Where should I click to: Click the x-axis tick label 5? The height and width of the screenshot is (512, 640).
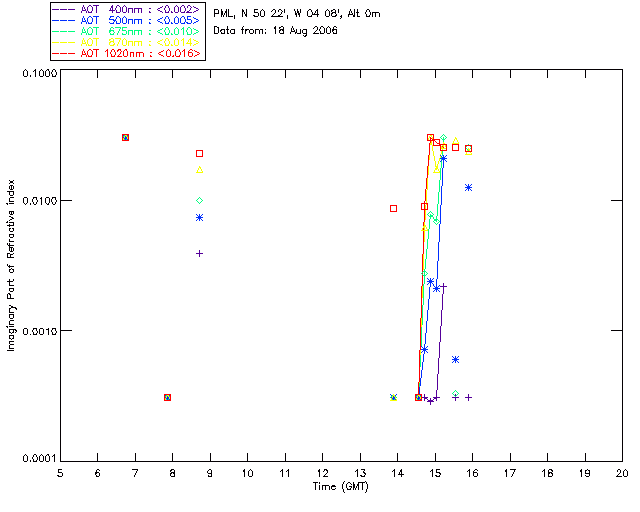pyautogui.click(x=60, y=473)
